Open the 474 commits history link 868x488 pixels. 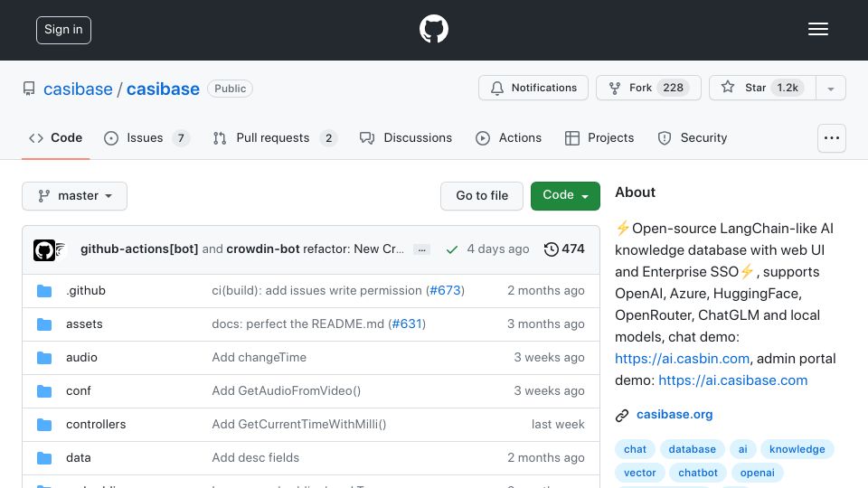pos(564,249)
